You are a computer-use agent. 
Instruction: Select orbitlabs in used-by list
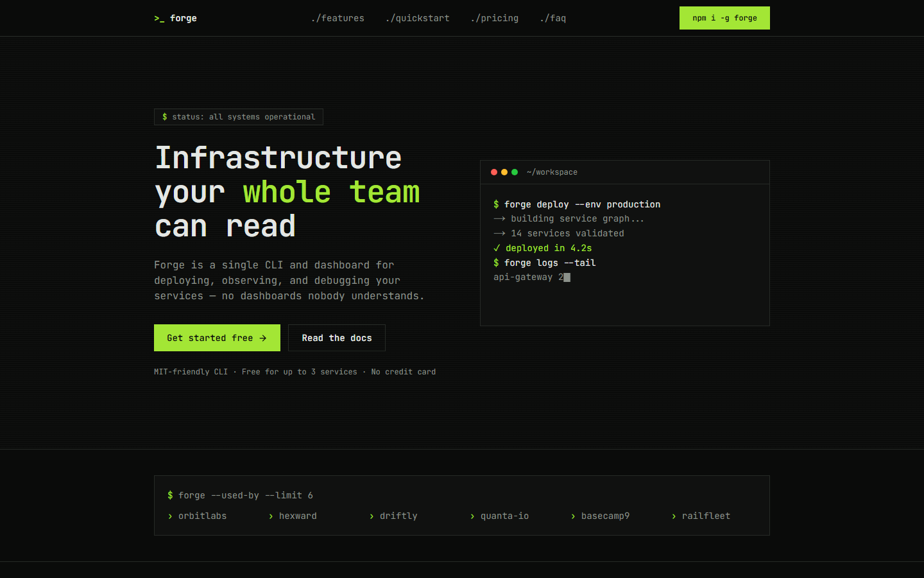coord(197,516)
